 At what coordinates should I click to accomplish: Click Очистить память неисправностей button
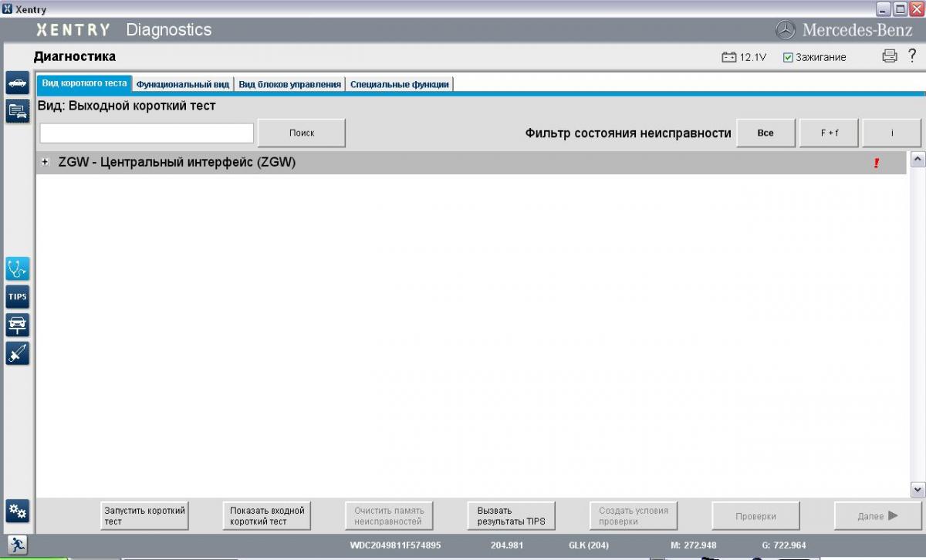click(389, 516)
